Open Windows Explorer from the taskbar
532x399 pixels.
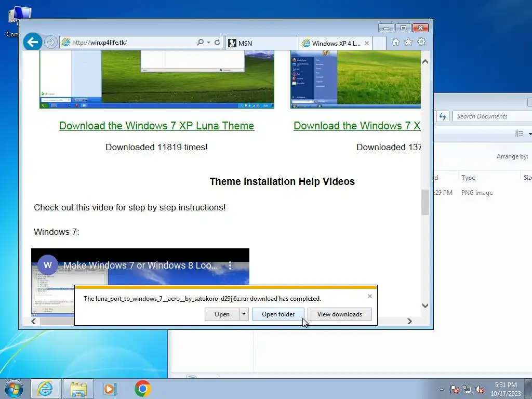point(78,389)
